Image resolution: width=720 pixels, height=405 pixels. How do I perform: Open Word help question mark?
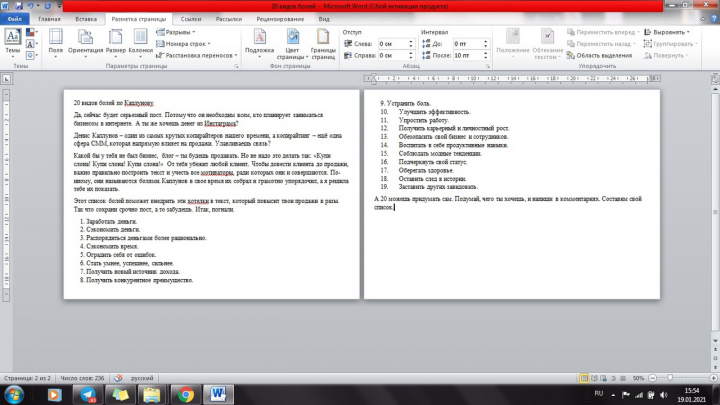pyautogui.click(x=714, y=19)
